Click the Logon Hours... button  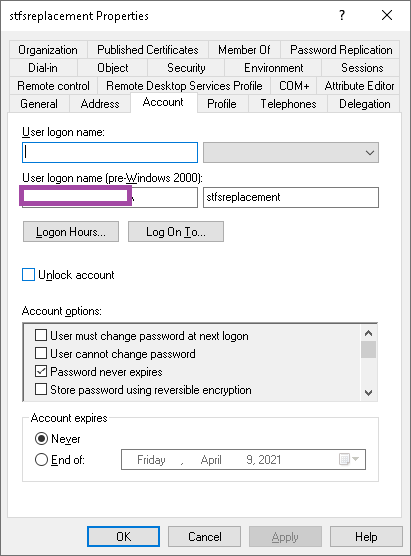click(x=71, y=232)
